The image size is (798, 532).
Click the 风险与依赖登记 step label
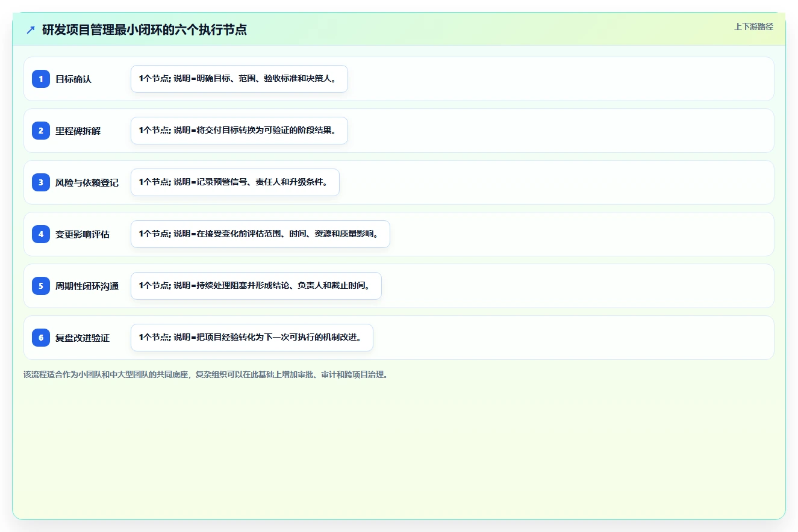[x=87, y=182]
